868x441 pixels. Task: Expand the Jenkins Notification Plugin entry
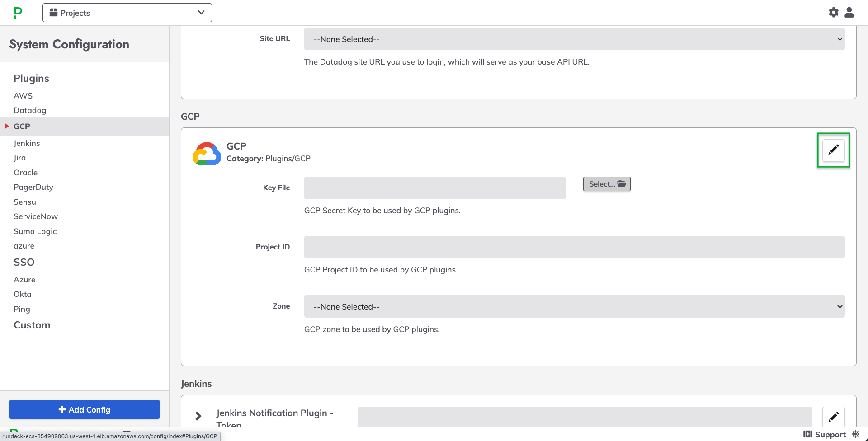pos(198,416)
